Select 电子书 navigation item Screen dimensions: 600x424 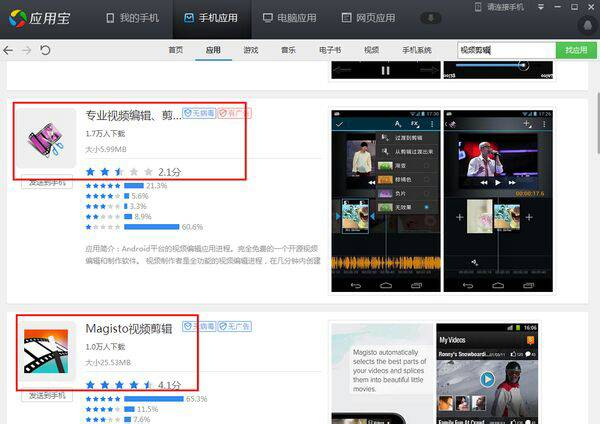pyautogui.click(x=330, y=50)
